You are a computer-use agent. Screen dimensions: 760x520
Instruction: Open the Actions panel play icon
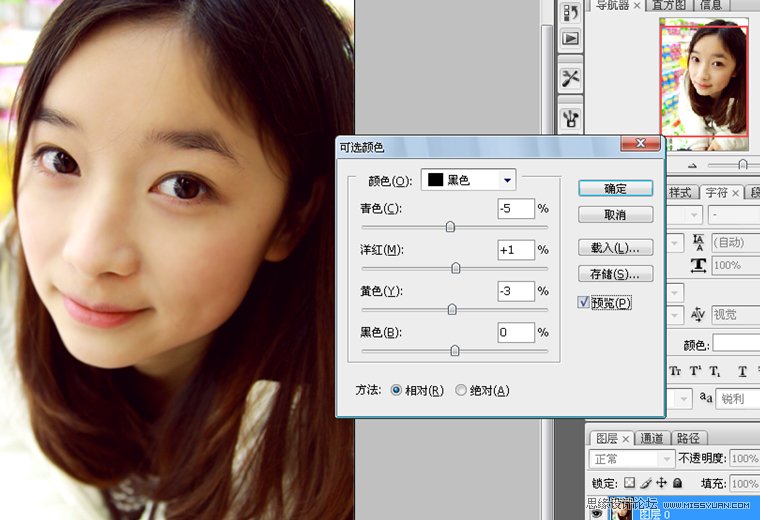tap(570, 38)
